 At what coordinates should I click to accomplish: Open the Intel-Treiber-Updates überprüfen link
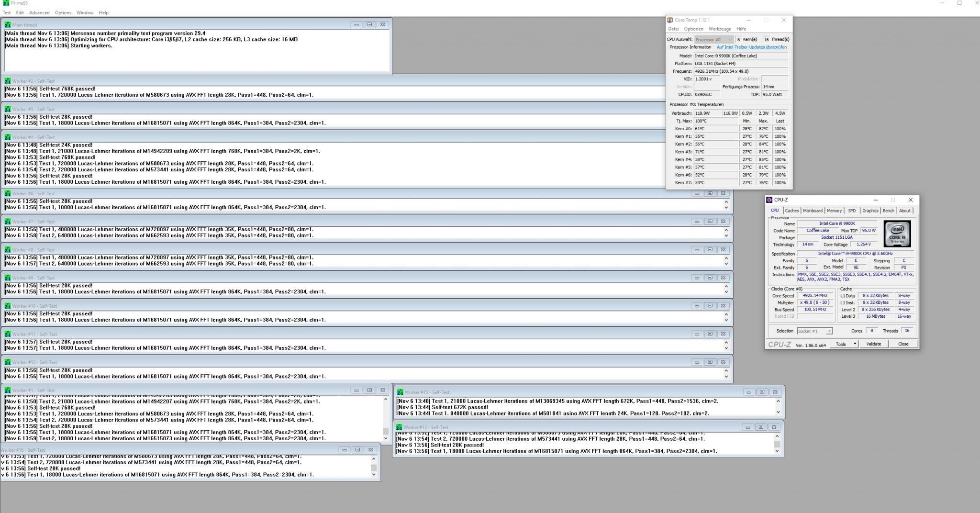tap(751, 47)
